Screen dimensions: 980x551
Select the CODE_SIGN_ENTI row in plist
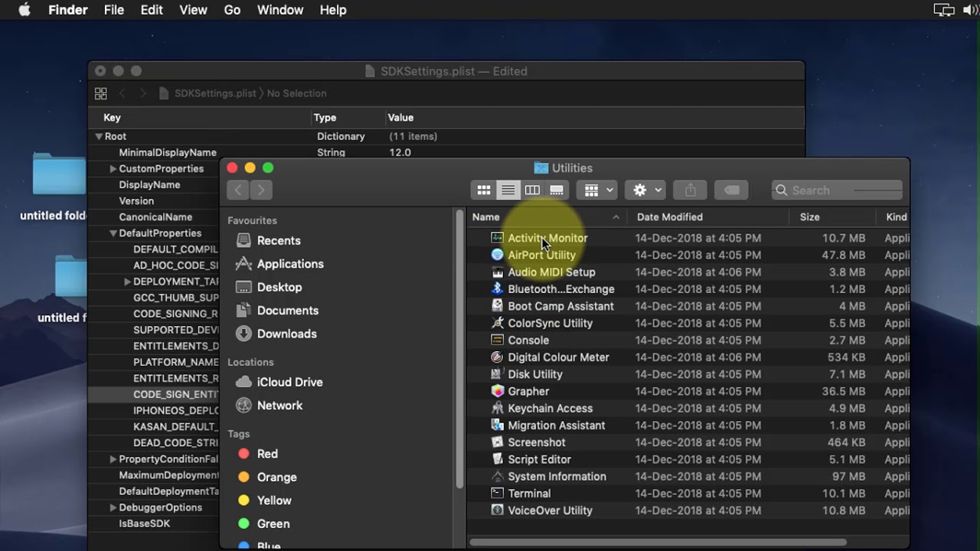(154, 394)
